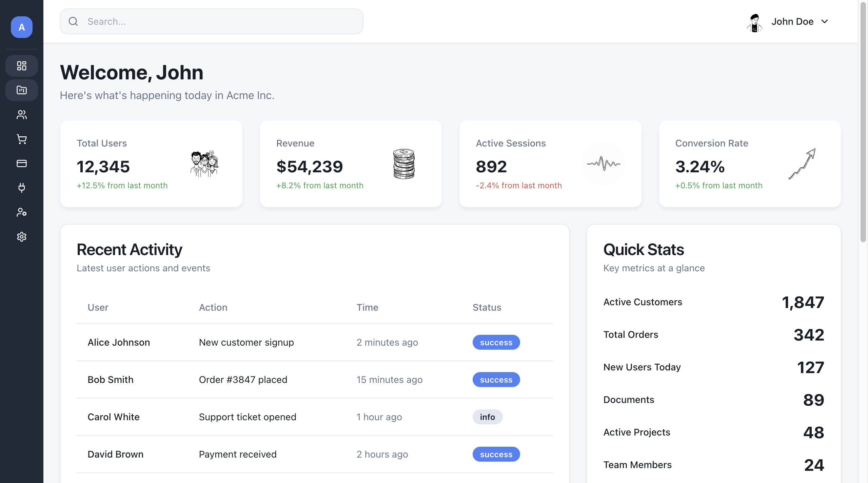
Task: Click the magnifier icon in search bar
Action: (x=73, y=21)
